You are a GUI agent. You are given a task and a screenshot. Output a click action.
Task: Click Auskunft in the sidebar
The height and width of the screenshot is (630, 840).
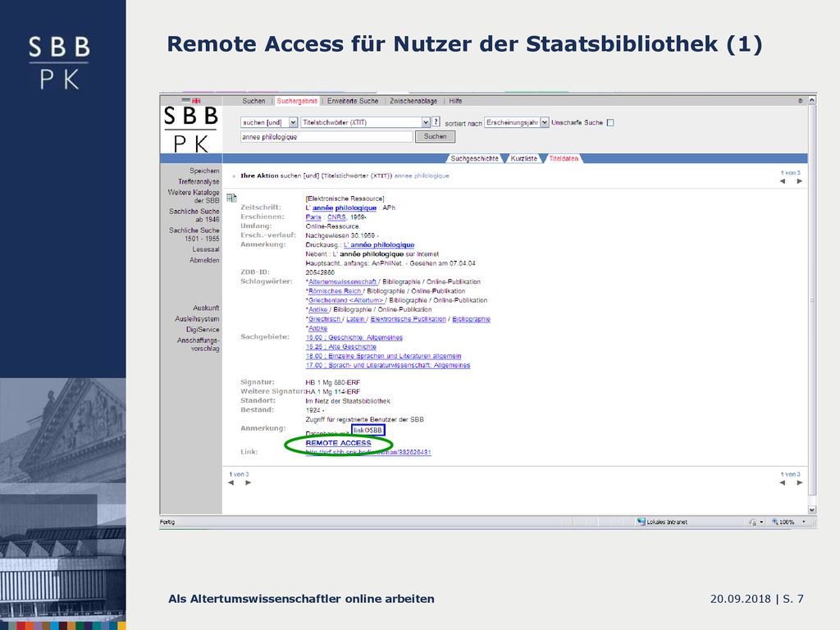tap(206, 308)
